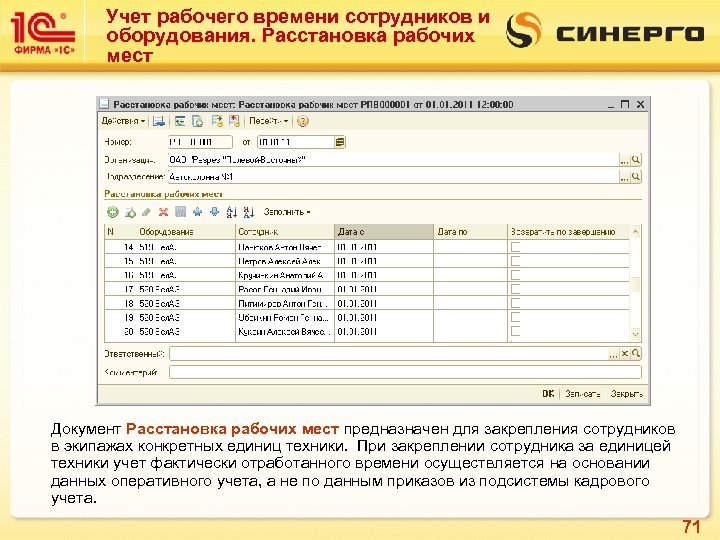Sort descending with the Z-A icon

[248, 212]
